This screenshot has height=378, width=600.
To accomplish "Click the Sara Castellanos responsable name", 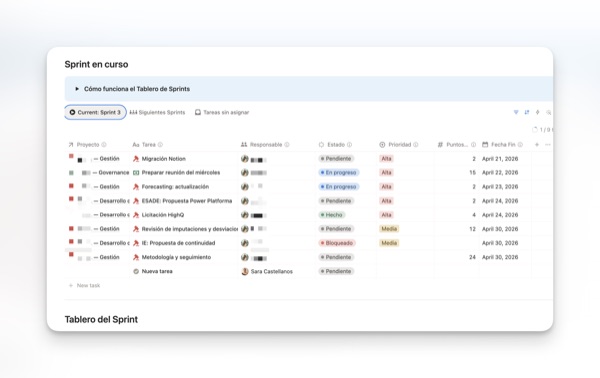I will click(x=272, y=271).
